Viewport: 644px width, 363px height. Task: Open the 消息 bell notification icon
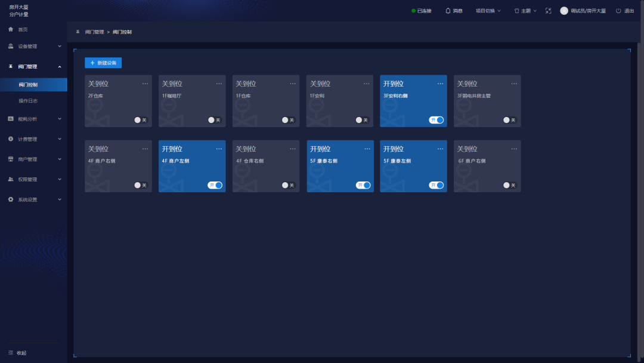(x=448, y=11)
